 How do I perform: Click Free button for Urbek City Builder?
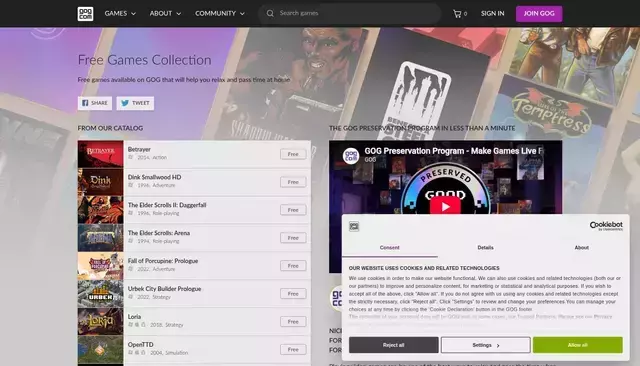[x=293, y=294]
